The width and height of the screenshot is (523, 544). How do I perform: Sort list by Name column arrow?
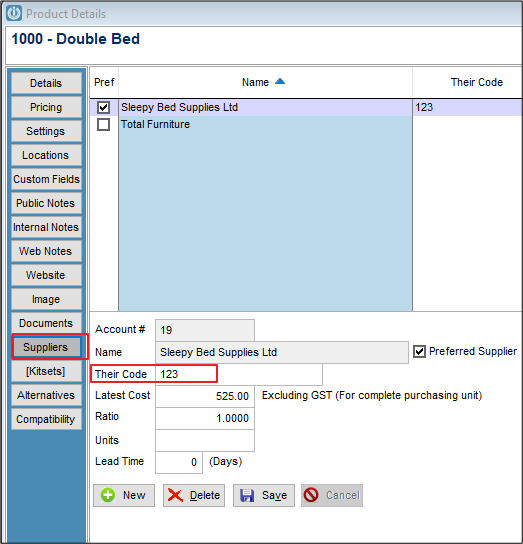280,82
